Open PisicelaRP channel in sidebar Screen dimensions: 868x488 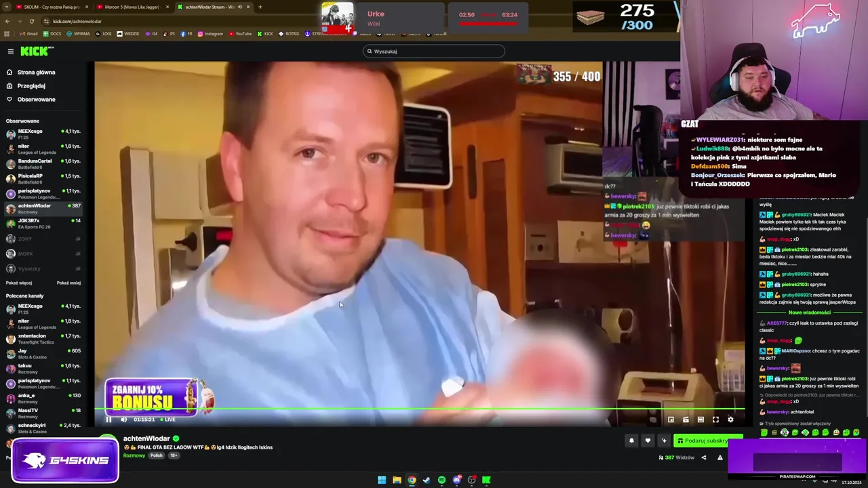click(43, 178)
